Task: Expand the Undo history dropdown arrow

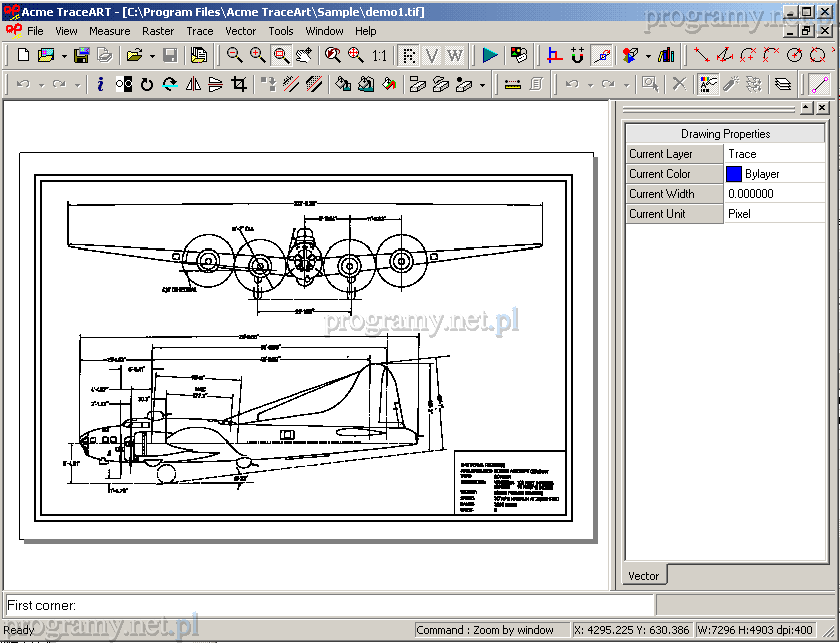Action: [41, 86]
